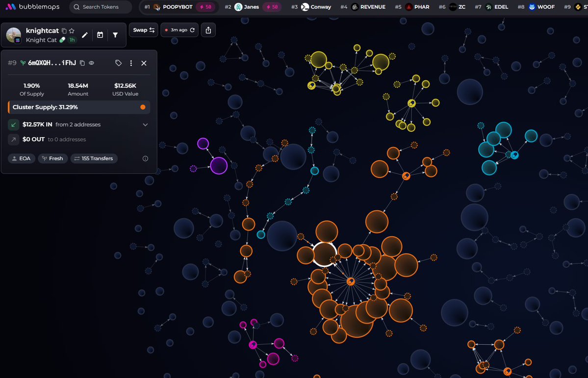
Task: Open the calendar date picker icon
Action: tap(100, 35)
